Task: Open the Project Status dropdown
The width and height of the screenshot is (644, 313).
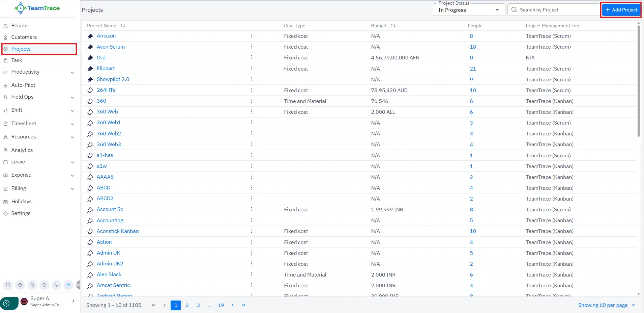Action: [469, 10]
